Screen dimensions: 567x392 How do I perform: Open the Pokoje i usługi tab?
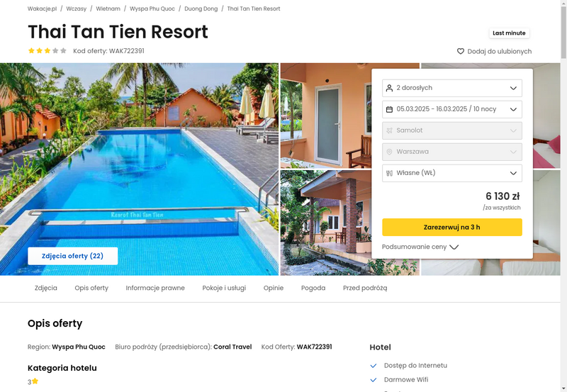click(x=224, y=288)
